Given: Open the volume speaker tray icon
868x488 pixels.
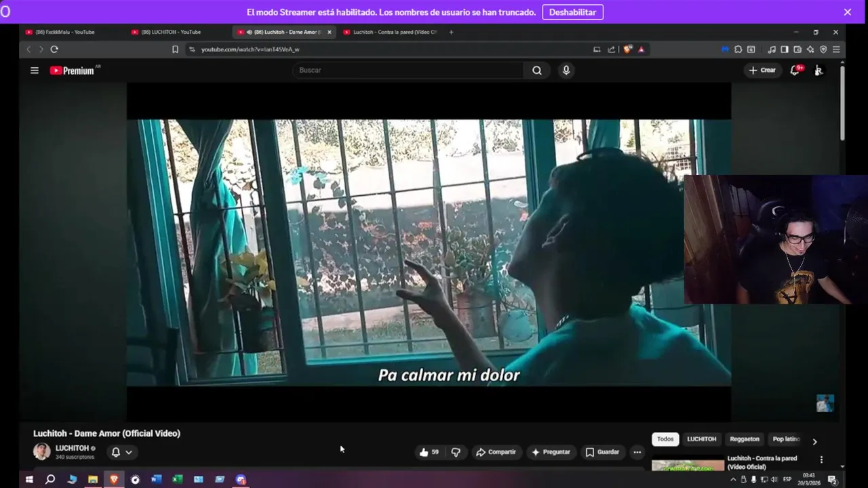Looking at the screenshot, I should tap(774, 479).
